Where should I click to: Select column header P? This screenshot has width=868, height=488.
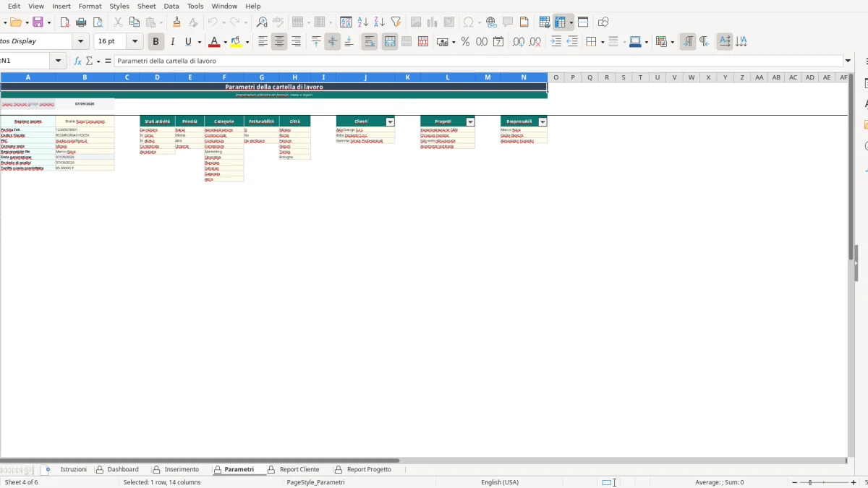(x=573, y=77)
